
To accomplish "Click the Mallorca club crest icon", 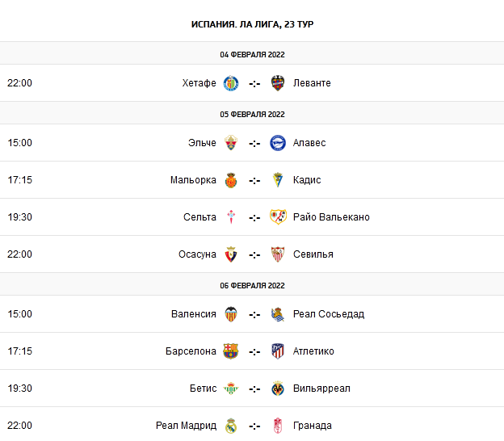I will coord(231,180).
